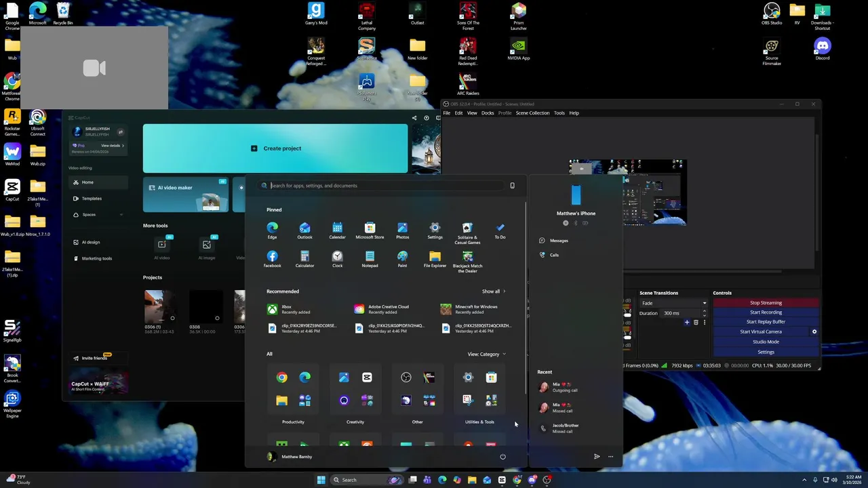Screen dimensions: 868x488
Task: Click the Bluetooth icon under Matthew's iPhone
Action: tap(576, 223)
